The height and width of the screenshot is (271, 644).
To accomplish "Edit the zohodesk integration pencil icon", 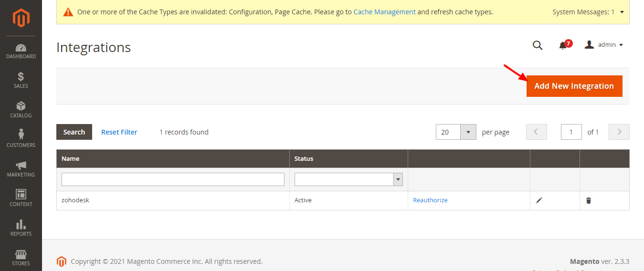I will pos(539,200).
